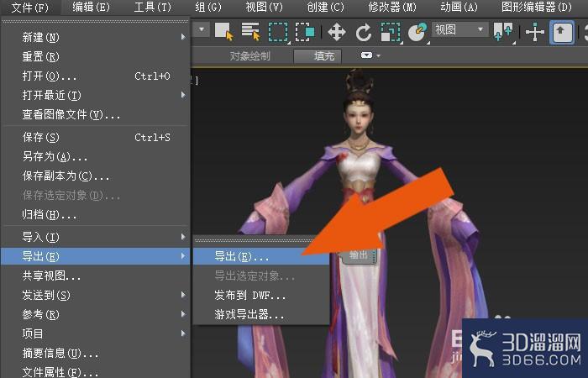The height and width of the screenshot is (378, 588).
Task: Open the 图形编辑器(D) menu
Action: [537, 7]
